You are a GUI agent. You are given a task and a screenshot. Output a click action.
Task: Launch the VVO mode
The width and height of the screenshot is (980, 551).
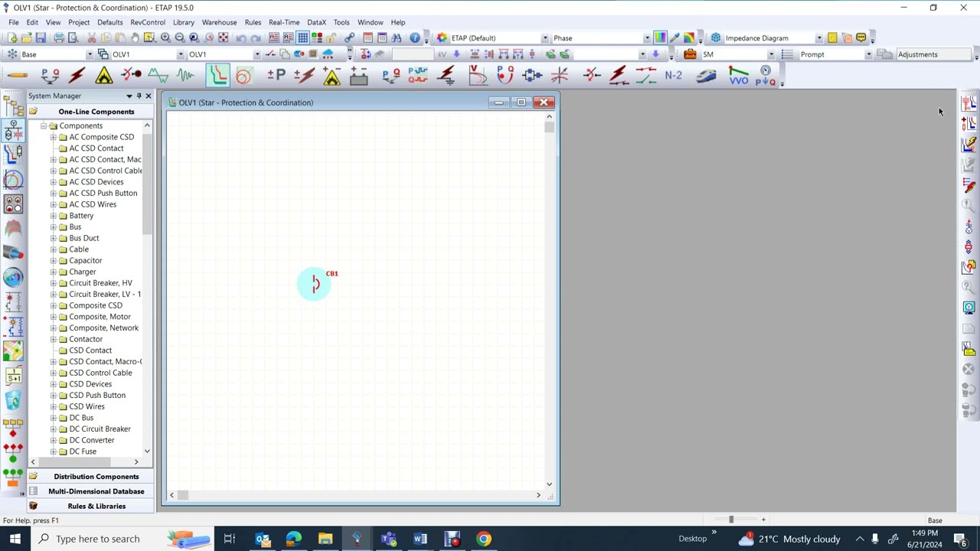click(739, 75)
